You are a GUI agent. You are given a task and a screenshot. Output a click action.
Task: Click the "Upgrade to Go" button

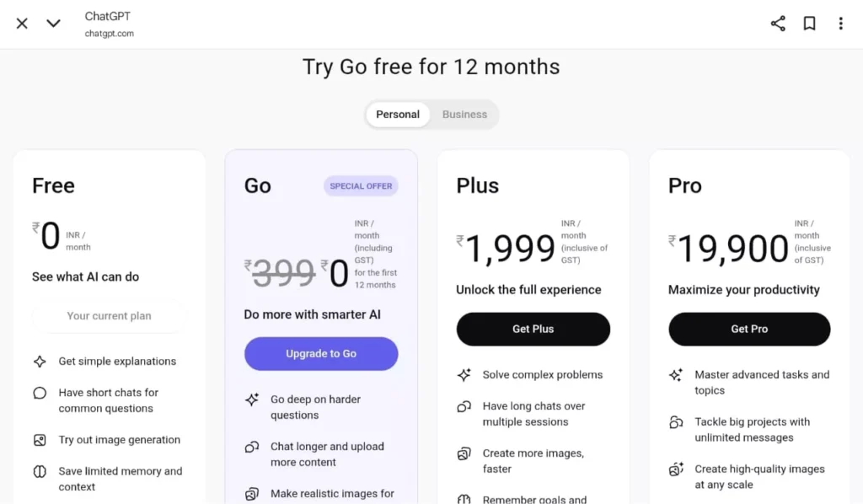pyautogui.click(x=321, y=354)
